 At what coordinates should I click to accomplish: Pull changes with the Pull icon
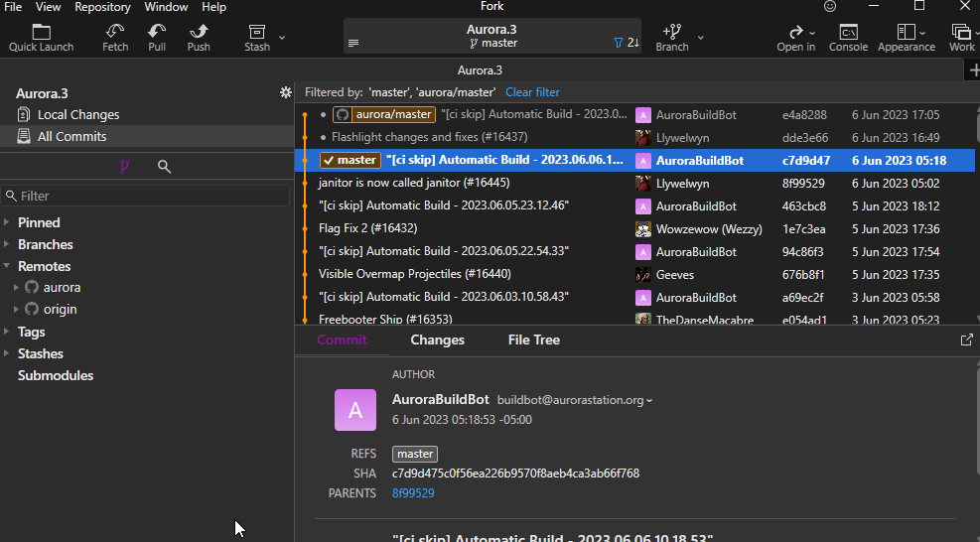157,38
